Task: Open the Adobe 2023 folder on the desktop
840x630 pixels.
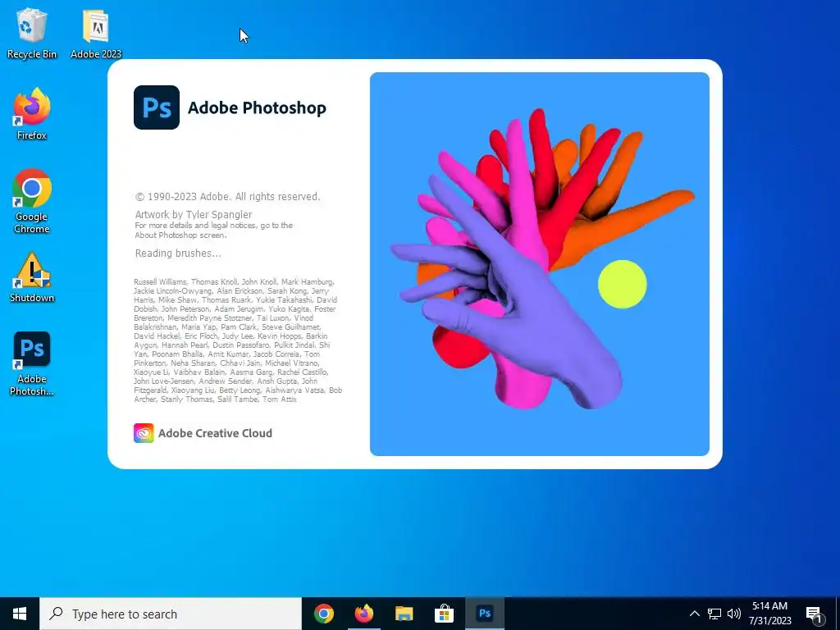Action: (x=96, y=33)
